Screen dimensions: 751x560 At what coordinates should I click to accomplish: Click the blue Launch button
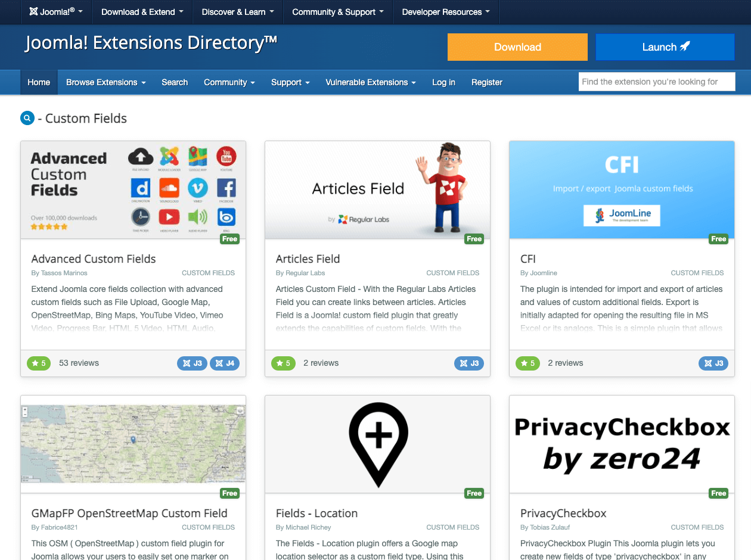(x=665, y=47)
